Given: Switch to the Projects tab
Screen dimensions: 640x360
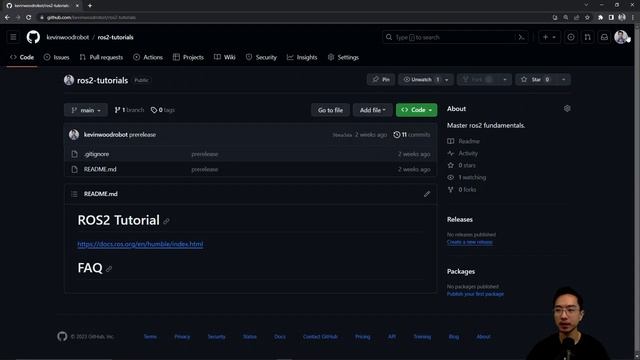Looking at the screenshot, I should [188, 57].
